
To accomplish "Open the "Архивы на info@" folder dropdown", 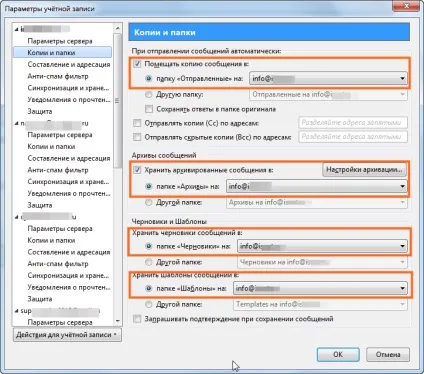I will tap(317, 202).
